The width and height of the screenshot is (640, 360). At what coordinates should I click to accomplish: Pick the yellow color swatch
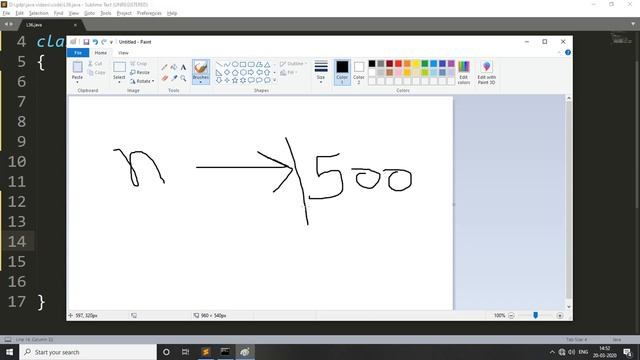[x=416, y=64]
